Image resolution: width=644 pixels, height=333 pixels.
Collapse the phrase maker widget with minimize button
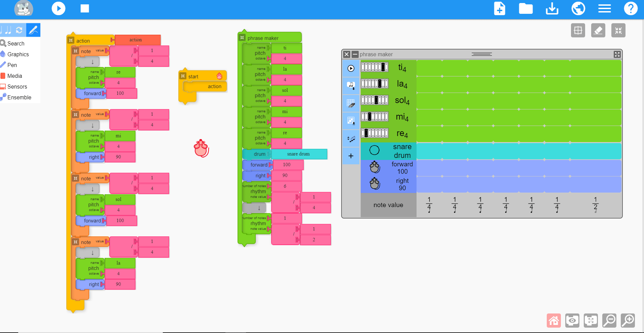[x=356, y=54]
